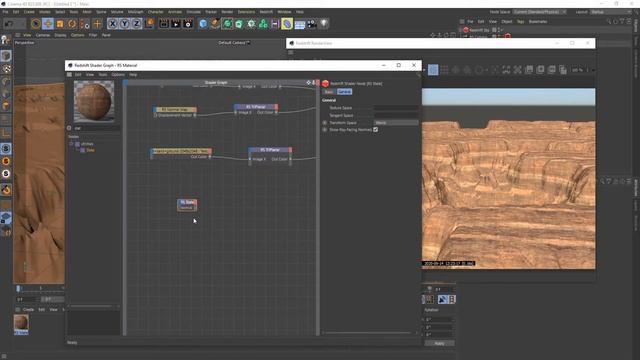This screenshot has width=640, height=360.
Task: Switch to General tab in node attributes
Action: 344,92
